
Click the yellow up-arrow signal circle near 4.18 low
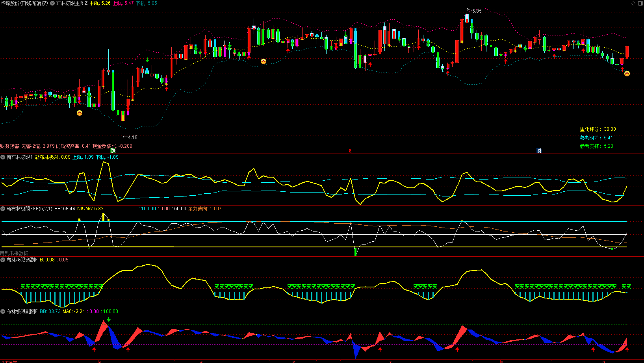(x=80, y=113)
